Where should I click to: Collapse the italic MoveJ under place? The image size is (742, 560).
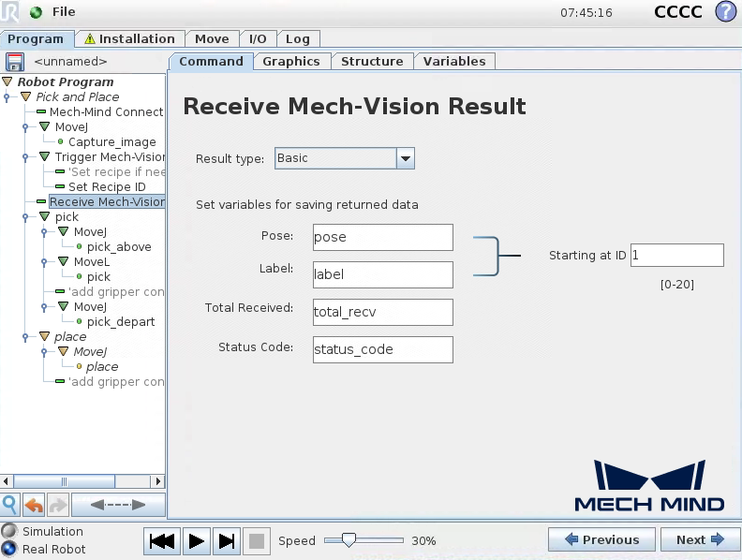63,351
